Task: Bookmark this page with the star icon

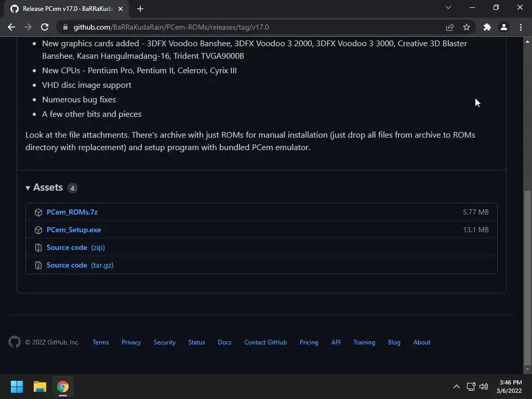Action: pos(467,27)
